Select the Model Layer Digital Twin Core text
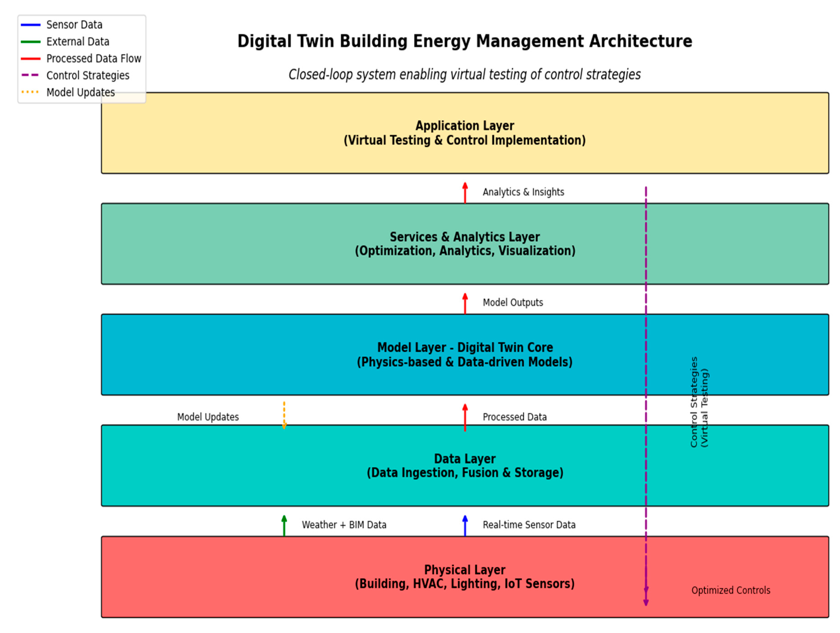This screenshot has width=840, height=633. [465, 347]
